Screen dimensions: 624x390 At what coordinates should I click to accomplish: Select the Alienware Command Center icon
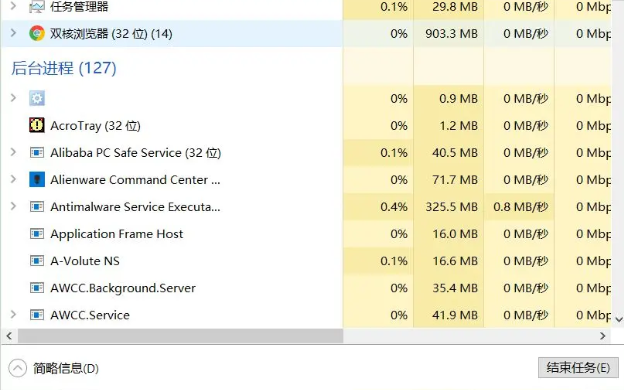[x=37, y=179]
